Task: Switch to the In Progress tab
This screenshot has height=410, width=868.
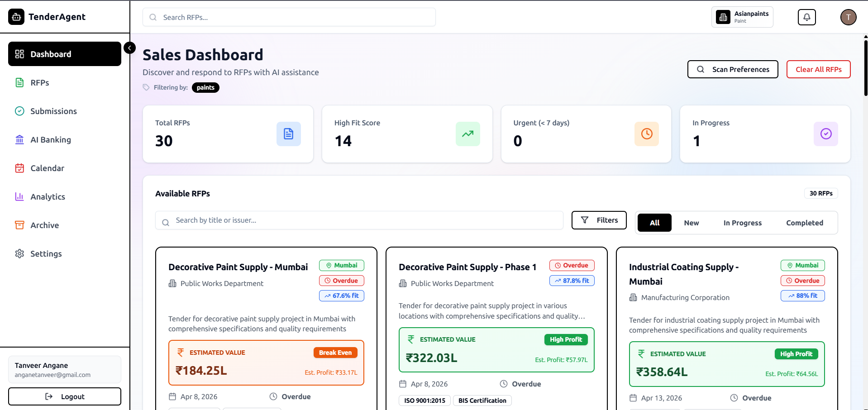Action: click(742, 223)
